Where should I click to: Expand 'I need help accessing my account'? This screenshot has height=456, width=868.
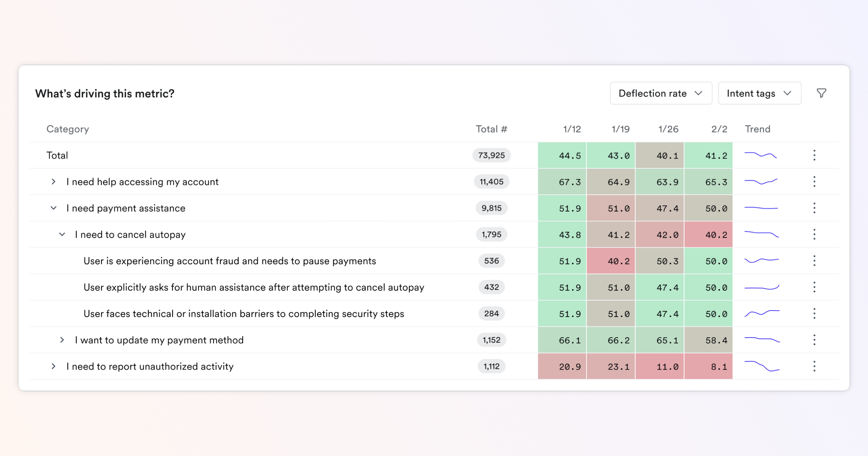click(54, 182)
